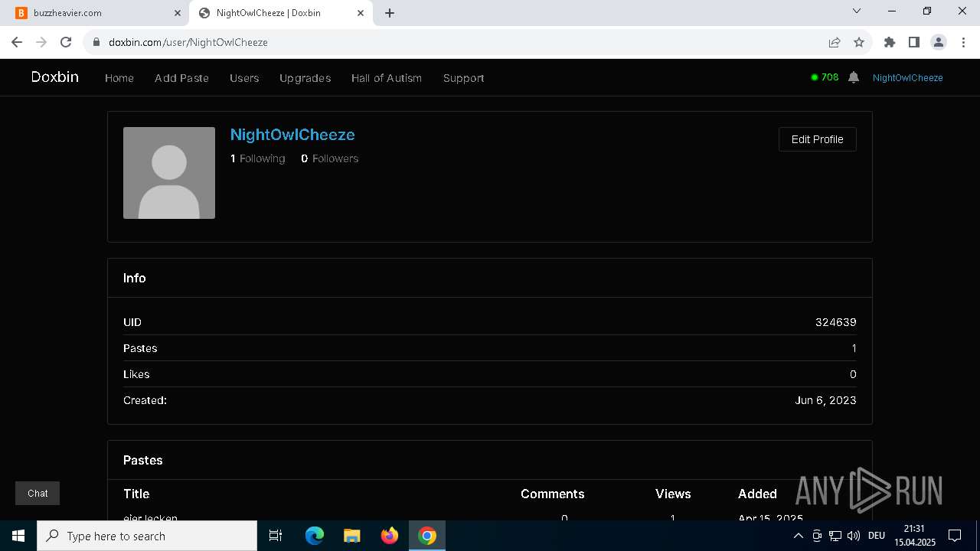Click the NightOwlCheeze profile name heading
Image resolution: width=980 pixels, height=551 pixels.
(x=292, y=135)
